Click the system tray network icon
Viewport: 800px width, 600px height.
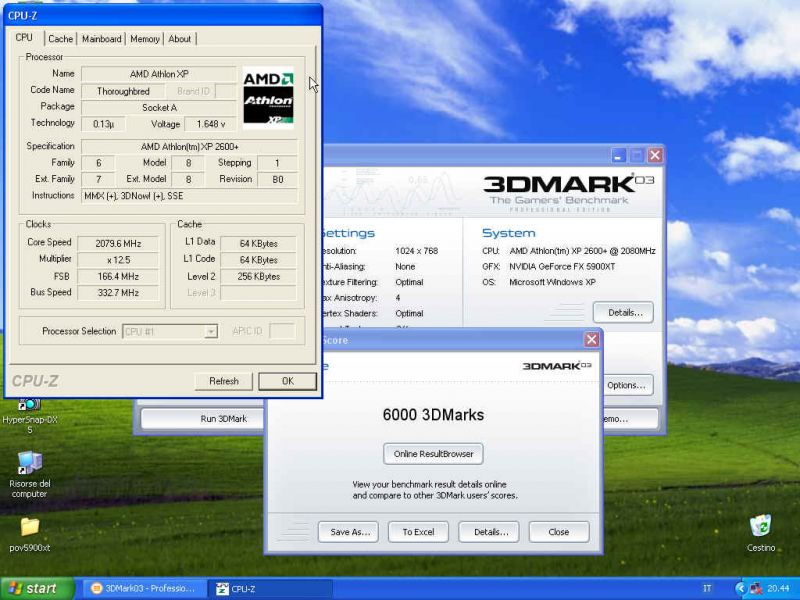pos(756,589)
